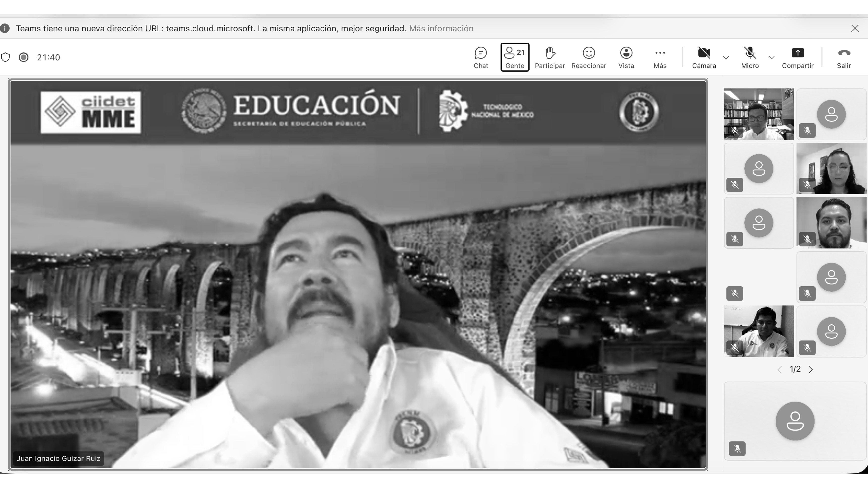Go to previous participants page arrow
Image resolution: width=868 pixels, height=488 pixels.
(779, 370)
